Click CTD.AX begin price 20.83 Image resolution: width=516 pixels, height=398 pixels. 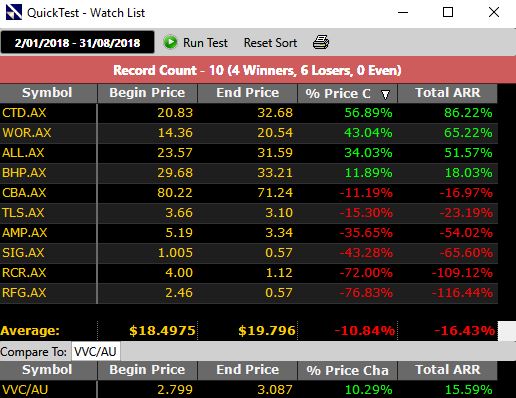[x=175, y=113]
